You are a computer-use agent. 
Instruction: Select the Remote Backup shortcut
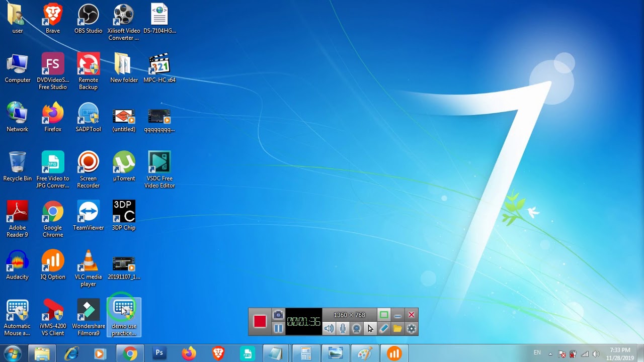[x=88, y=71]
